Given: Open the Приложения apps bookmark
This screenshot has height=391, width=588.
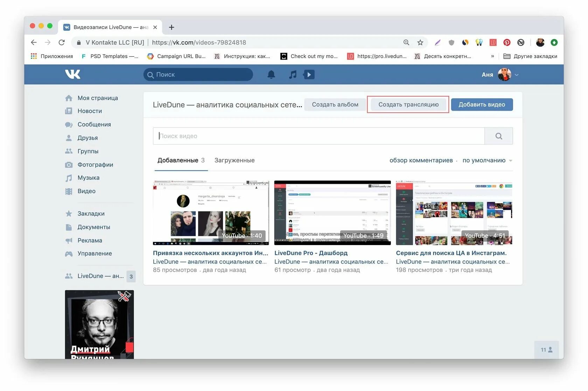Looking at the screenshot, I should pyautogui.click(x=52, y=56).
